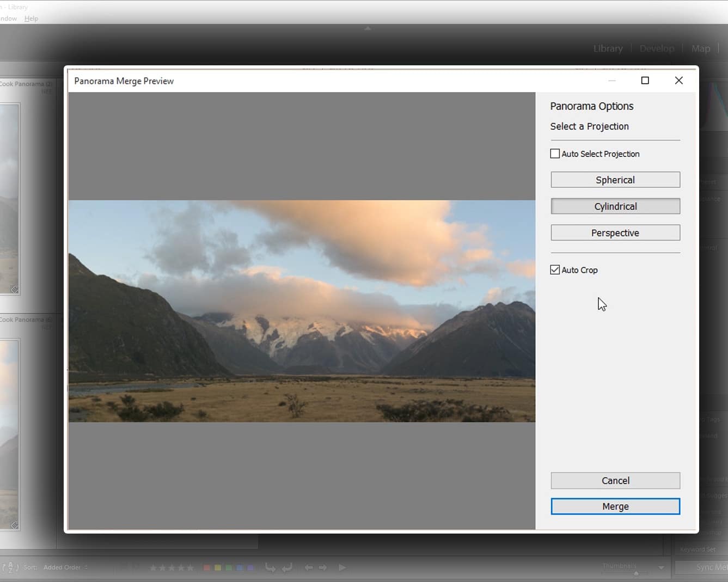Viewport: 728px width, 582px height.
Task: Click the A-Z sort direction icon
Action: point(11,567)
